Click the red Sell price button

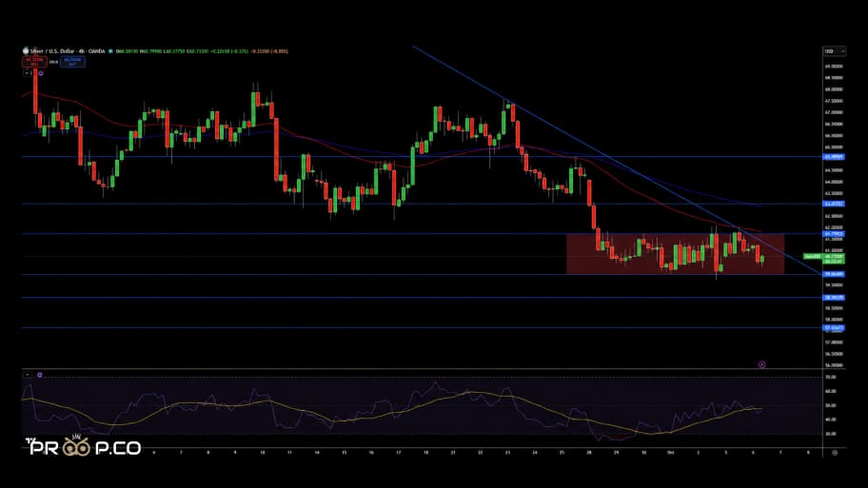coord(34,62)
